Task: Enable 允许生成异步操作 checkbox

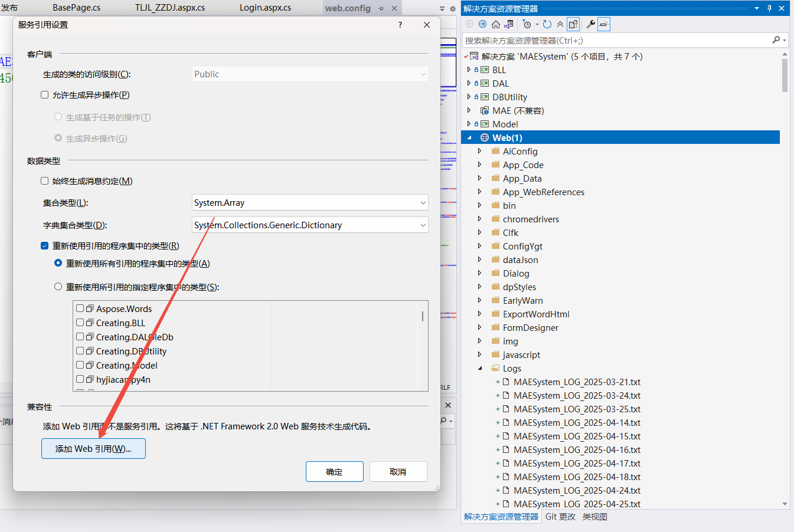Action: pos(44,94)
